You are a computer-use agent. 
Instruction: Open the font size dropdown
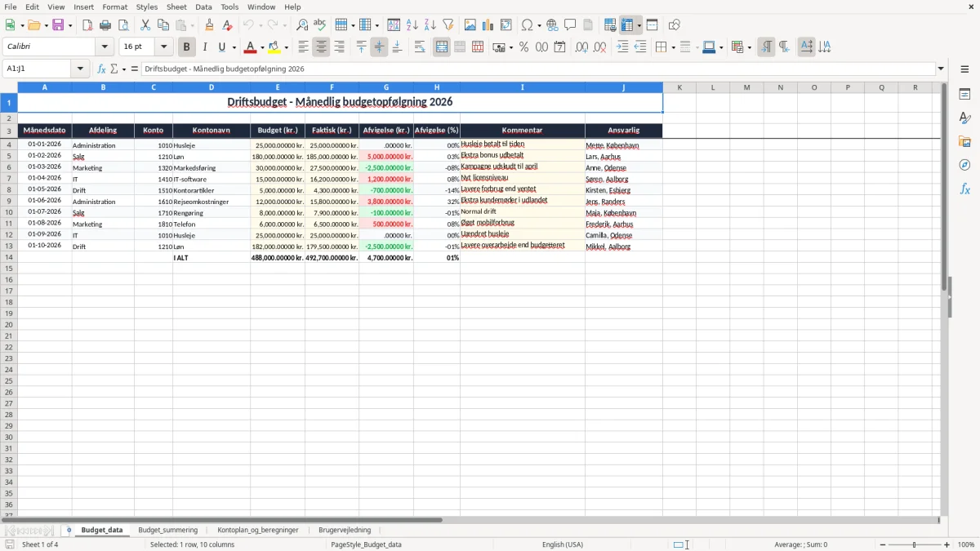click(163, 47)
